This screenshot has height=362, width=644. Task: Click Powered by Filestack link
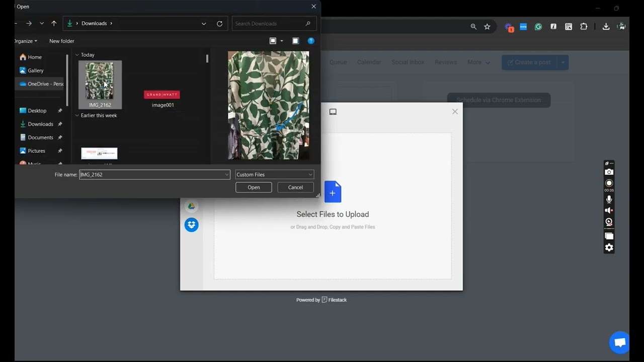point(321,300)
